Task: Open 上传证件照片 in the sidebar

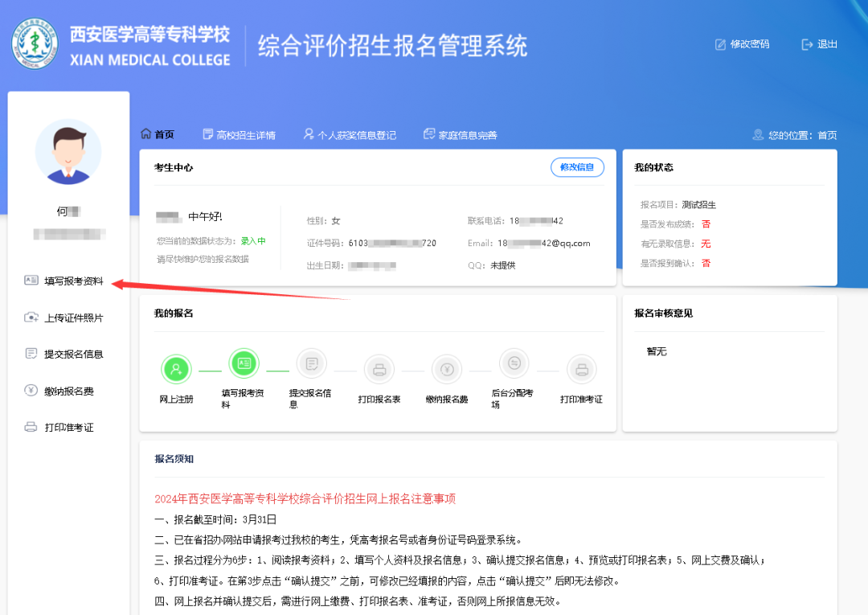Action: pyautogui.click(x=73, y=318)
